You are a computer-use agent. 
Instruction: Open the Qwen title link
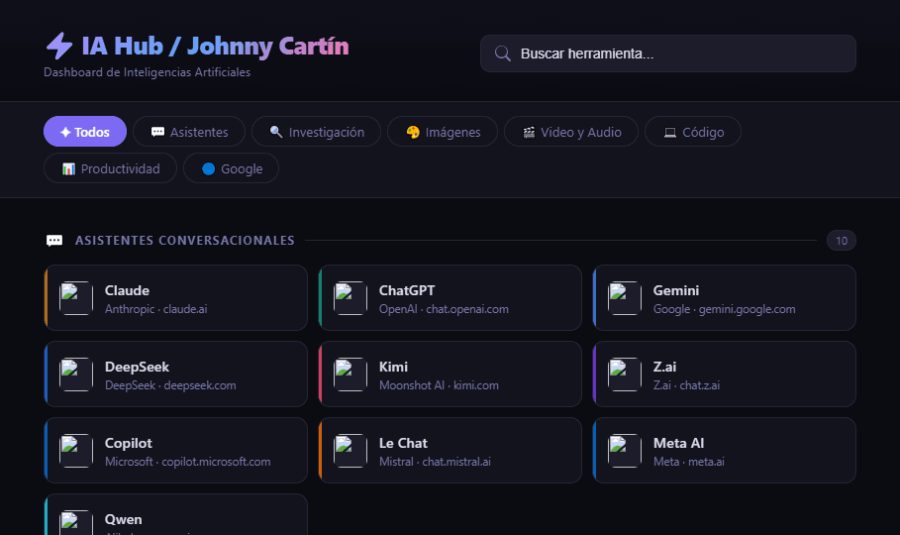click(x=123, y=520)
